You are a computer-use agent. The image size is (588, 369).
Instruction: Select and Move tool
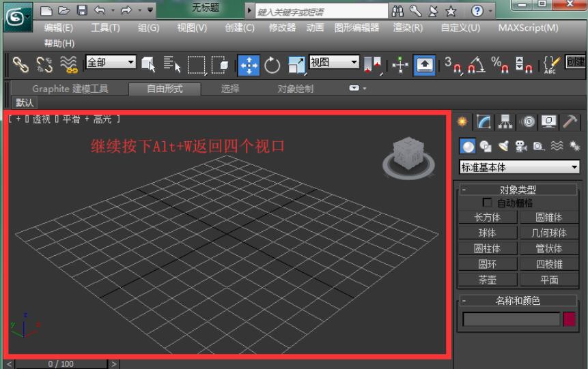(249, 65)
